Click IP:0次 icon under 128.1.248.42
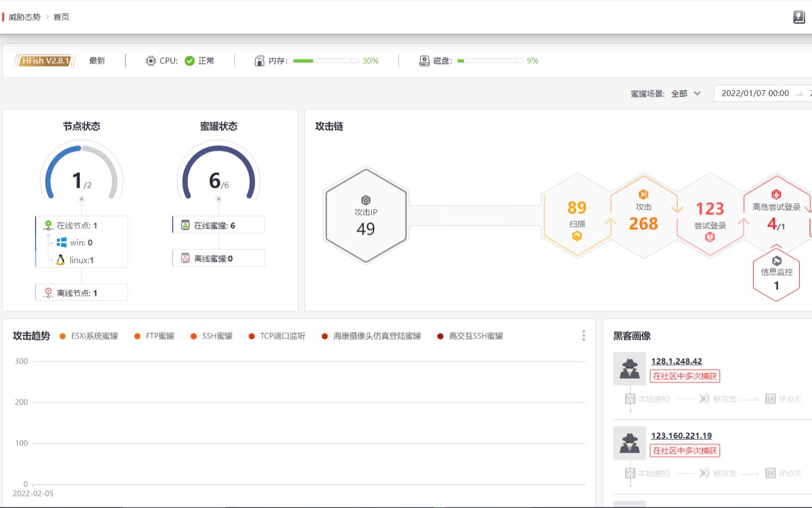Screen dimensions: 812x508 [771, 399]
